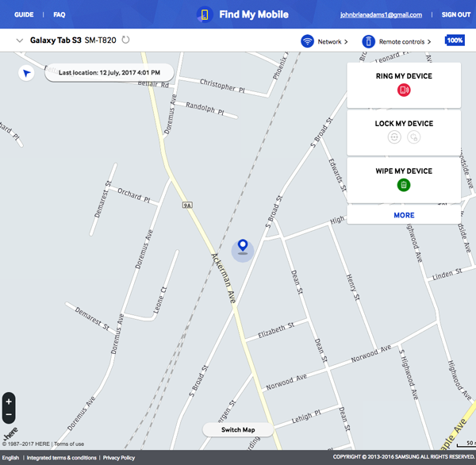Click the Remote controls icon
This screenshot has width=476, height=465.
[x=368, y=41]
